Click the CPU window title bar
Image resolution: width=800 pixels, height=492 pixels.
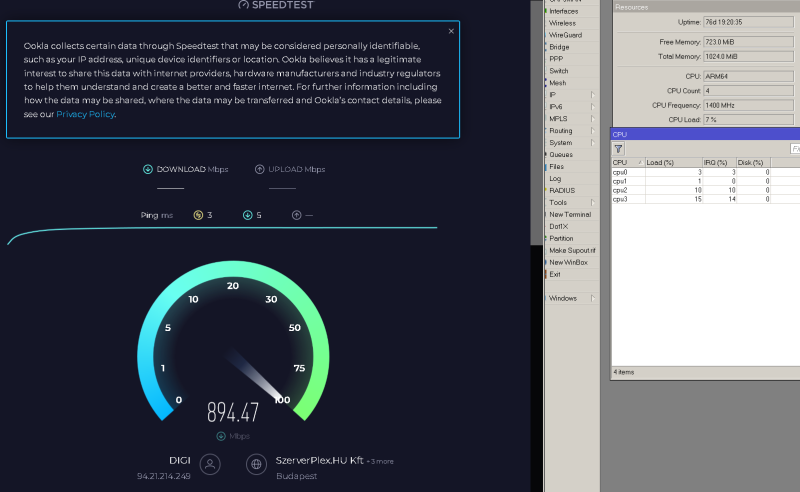coord(705,134)
